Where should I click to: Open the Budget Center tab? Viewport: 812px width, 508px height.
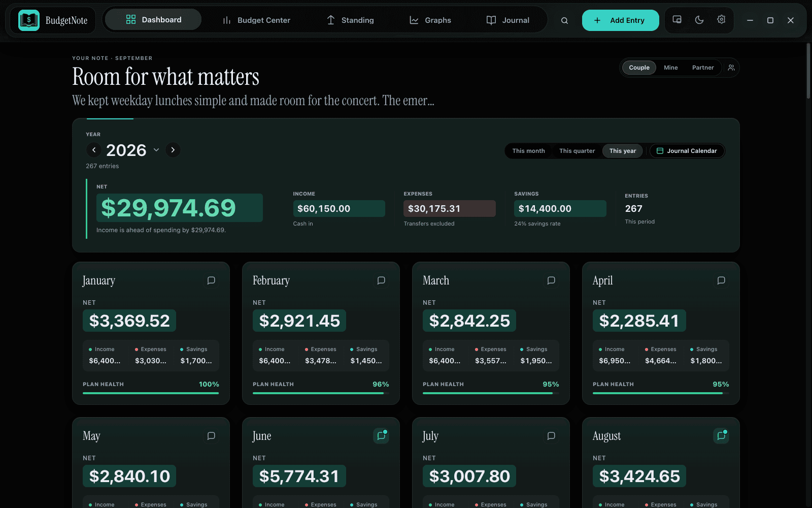256,20
